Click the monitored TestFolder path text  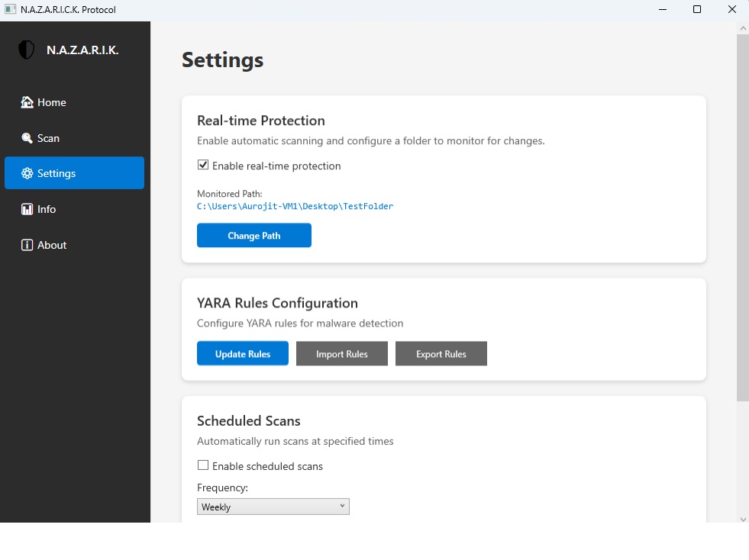295,206
